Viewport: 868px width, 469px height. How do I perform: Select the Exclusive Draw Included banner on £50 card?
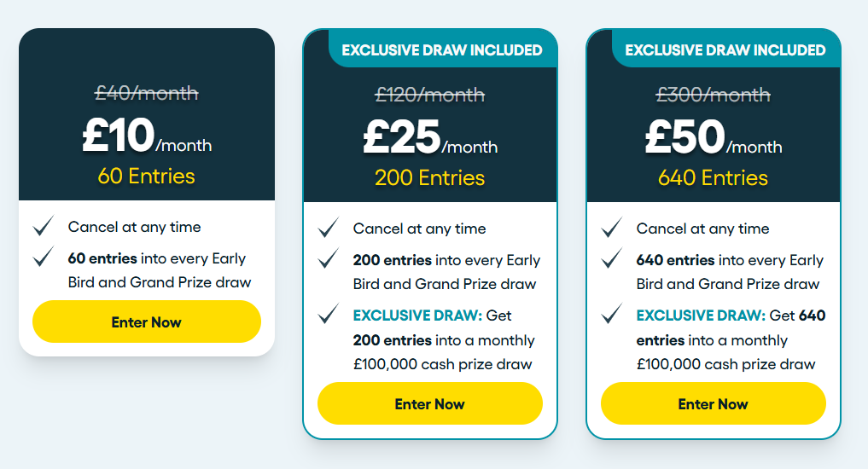725,49
